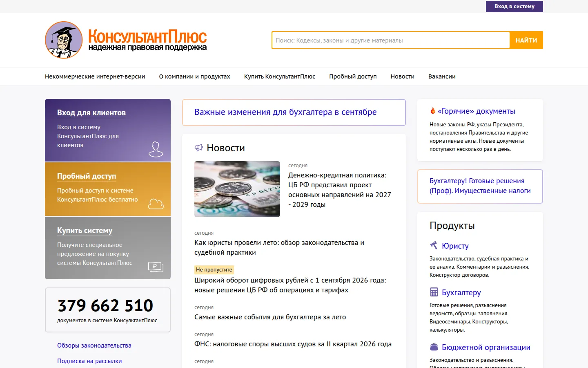Screen dimensions: 588x368
Task: Click the flame icon next to «Горячие» документы
Action: [433, 111]
